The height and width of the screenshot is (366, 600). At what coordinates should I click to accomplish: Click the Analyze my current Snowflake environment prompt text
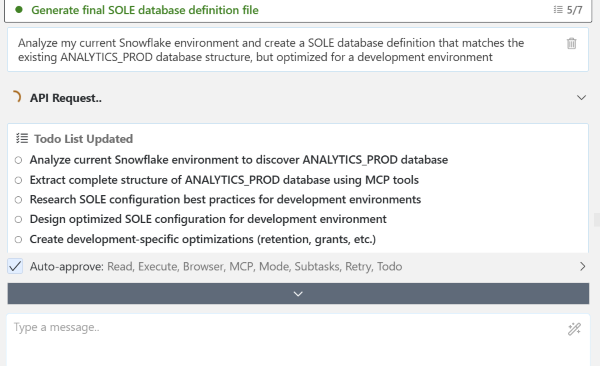coord(271,50)
